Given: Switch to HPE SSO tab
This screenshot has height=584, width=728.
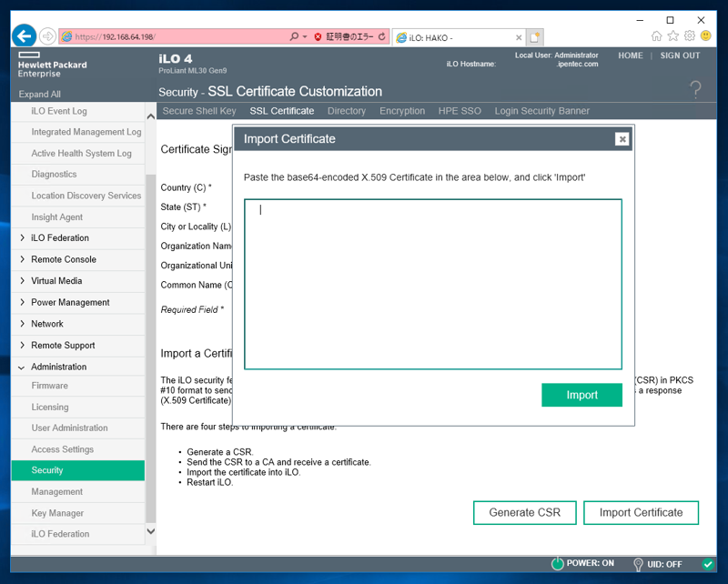Looking at the screenshot, I should click(460, 111).
